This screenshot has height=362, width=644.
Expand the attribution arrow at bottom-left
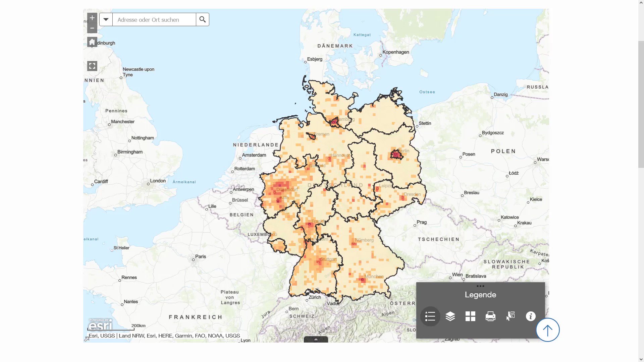tap(86, 339)
